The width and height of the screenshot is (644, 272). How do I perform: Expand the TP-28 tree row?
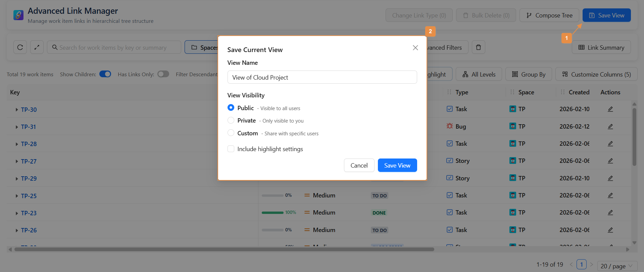click(x=17, y=144)
